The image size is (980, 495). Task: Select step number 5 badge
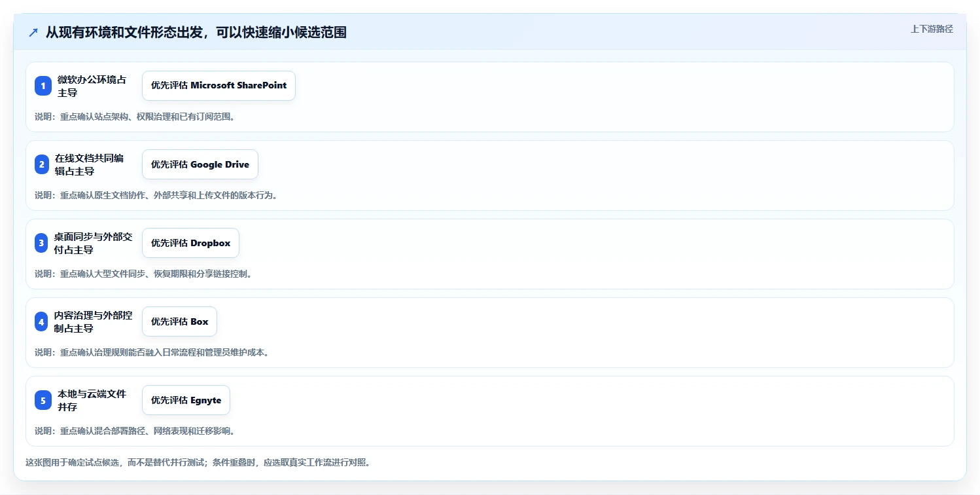[x=43, y=400]
